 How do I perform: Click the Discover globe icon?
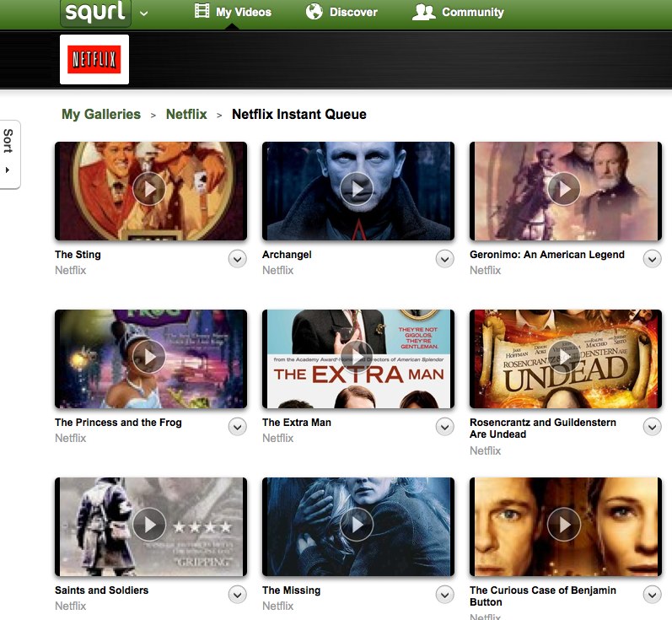coord(314,11)
